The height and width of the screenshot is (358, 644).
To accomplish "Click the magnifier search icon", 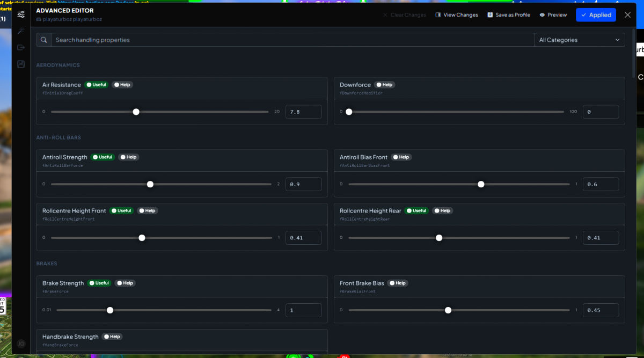I will click(x=44, y=40).
